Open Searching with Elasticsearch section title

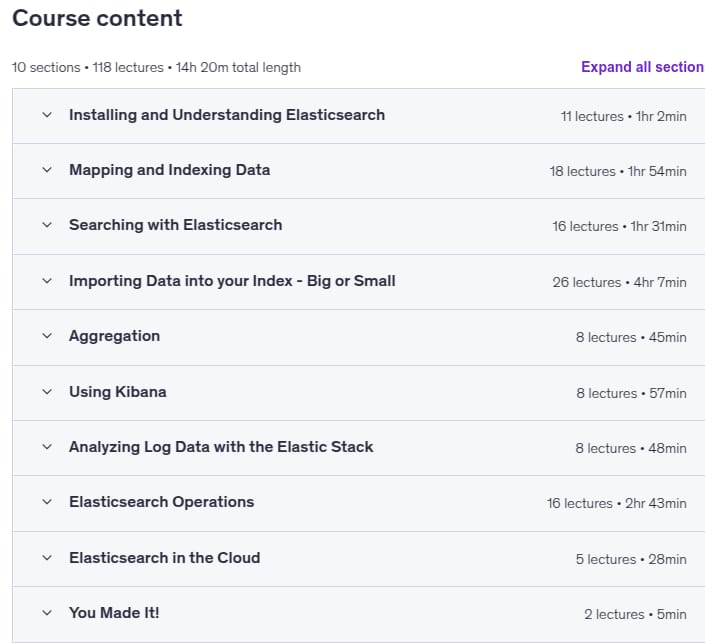pyautogui.click(x=175, y=225)
